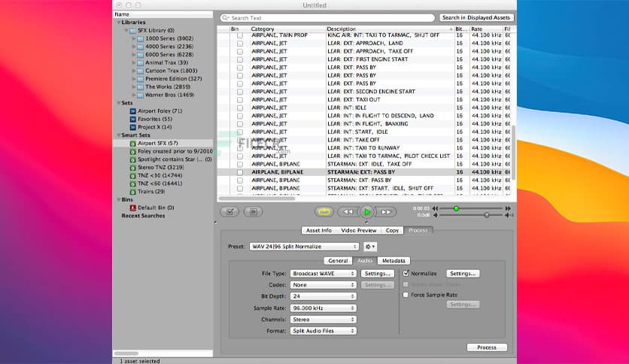Image resolution: width=629 pixels, height=364 pixels.
Task: Click the checkmark toolbar button
Action: 230,211
